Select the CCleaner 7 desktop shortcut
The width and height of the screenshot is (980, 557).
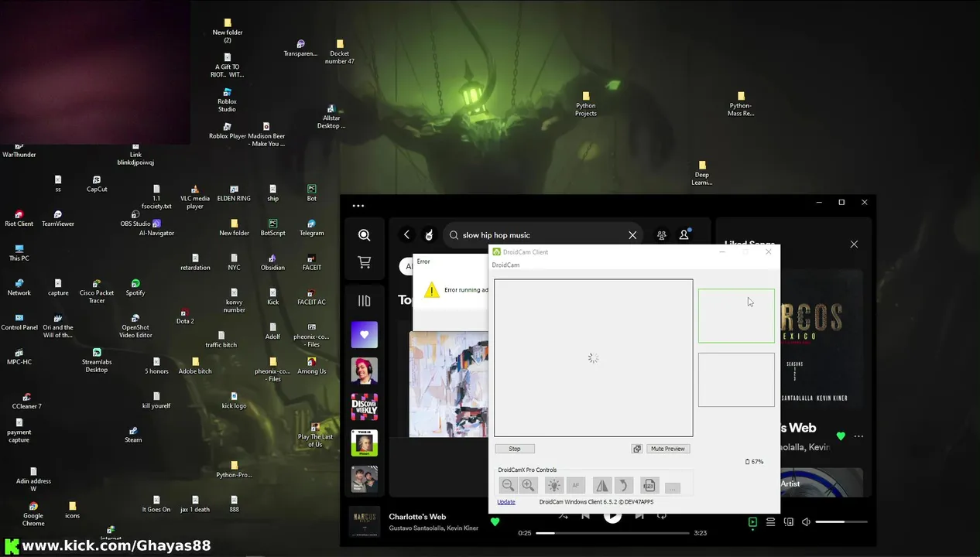pos(27,401)
